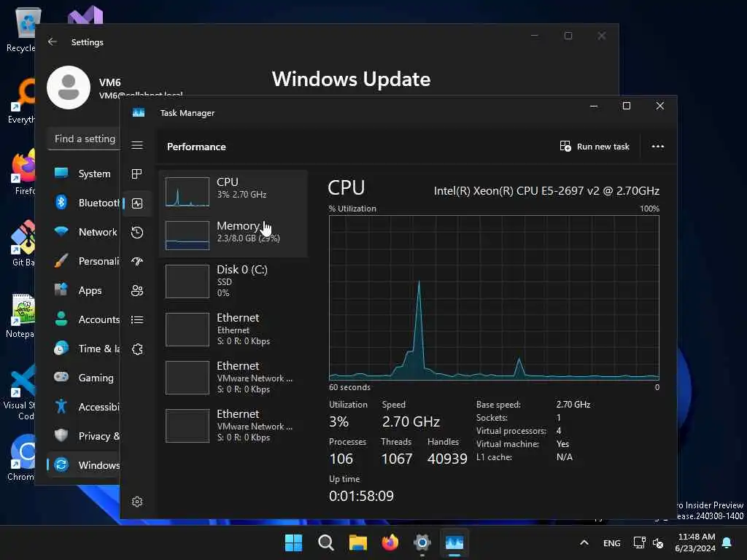Open Startup apps icon in Task Manager
This screenshot has width=747, height=560.
(x=137, y=262)
